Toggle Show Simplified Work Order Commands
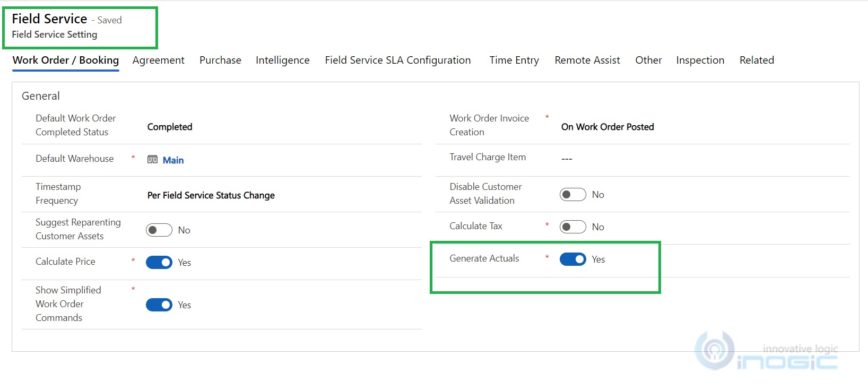Image resolution: width=868 pixels, height=391 pixels. tap(159, 305)
